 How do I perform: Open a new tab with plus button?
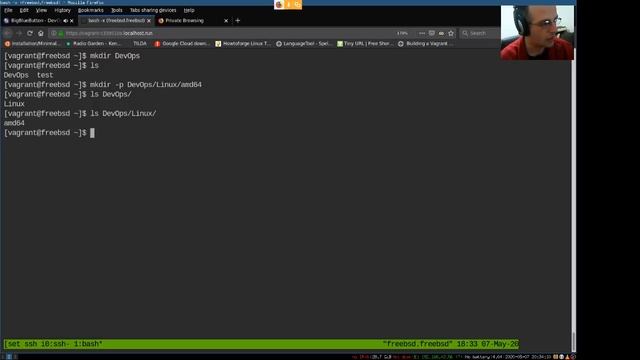[238, 20]
